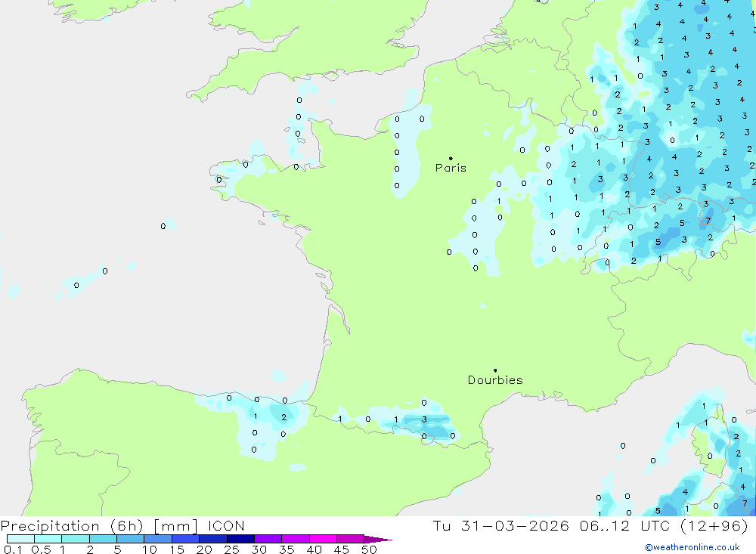The width and height of the screenshot is (756, 554).
Task: Pick the legend swatch between 45 and 50
Action: [x=351, y=539]
